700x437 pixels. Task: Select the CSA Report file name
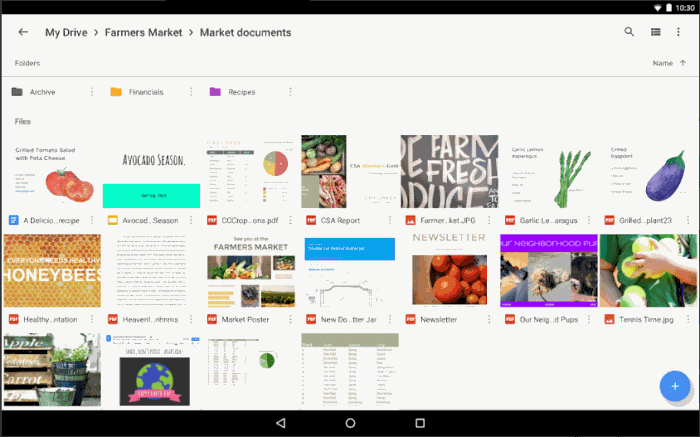click(340, 221)
